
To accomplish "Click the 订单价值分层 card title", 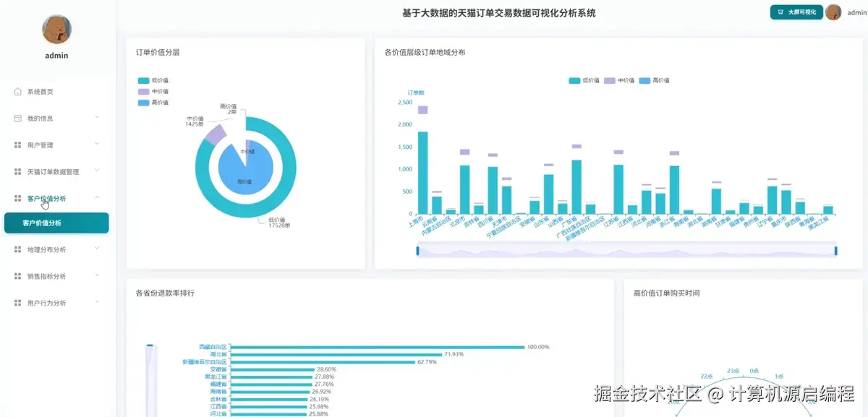I will point(158,52).
